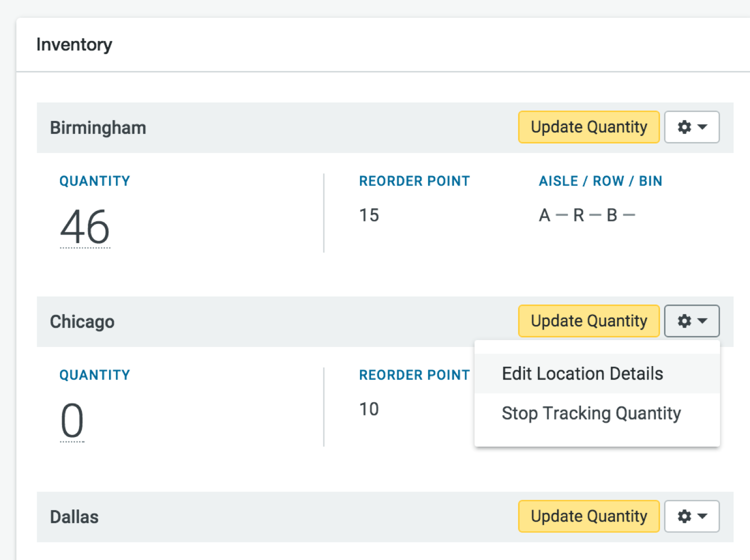Click the Inventory panel heading
The image size is (750, 560).
tap(74, 45)
